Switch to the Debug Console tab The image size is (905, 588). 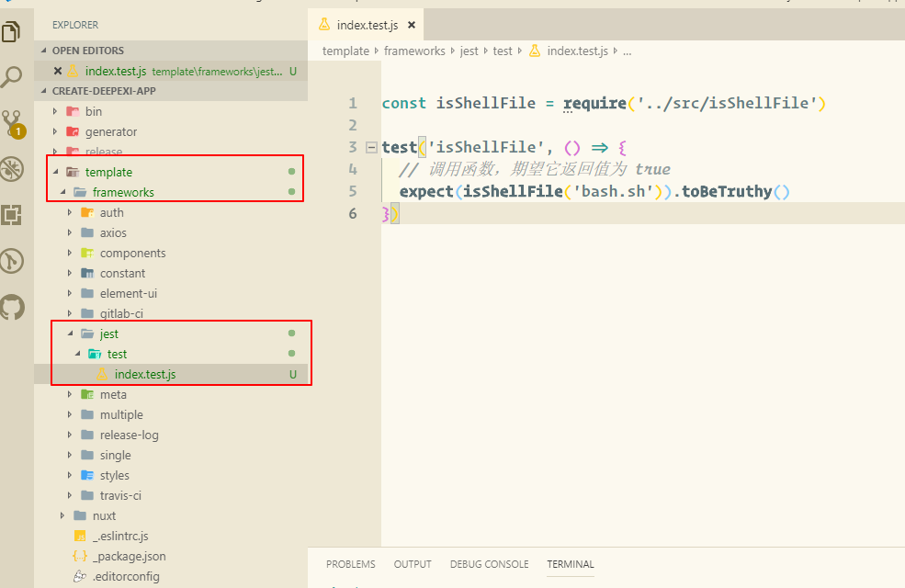click(489, 564)
